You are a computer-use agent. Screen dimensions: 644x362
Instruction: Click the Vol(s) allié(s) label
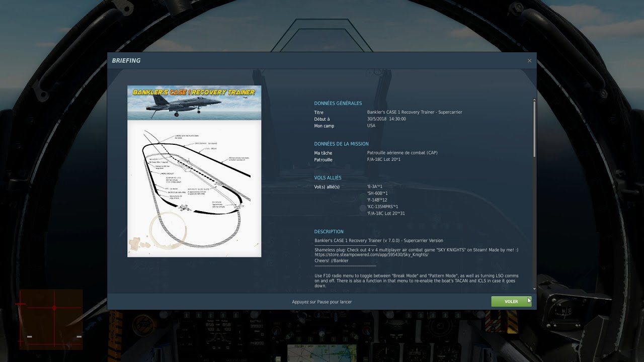327,187
